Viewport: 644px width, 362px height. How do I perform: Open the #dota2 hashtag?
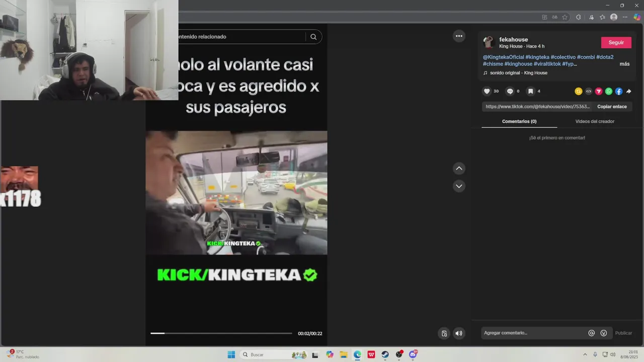pyautogui.click(x=605, y=57)
